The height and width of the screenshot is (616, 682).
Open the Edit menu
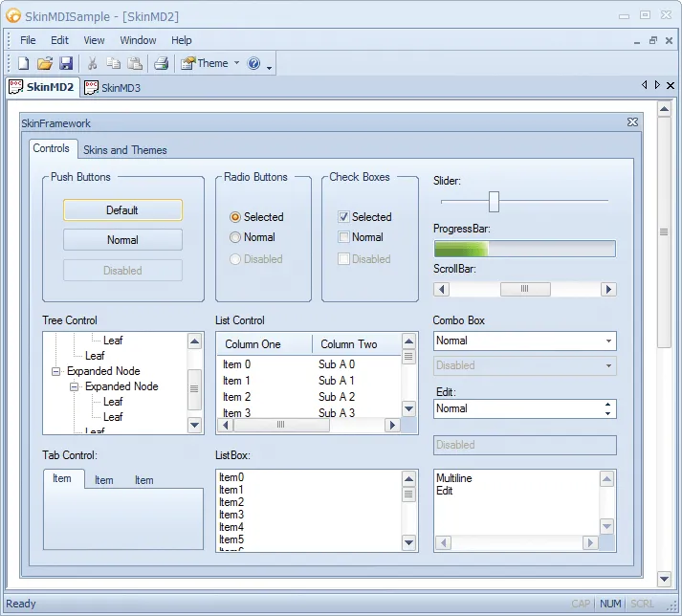coord(59,40)
